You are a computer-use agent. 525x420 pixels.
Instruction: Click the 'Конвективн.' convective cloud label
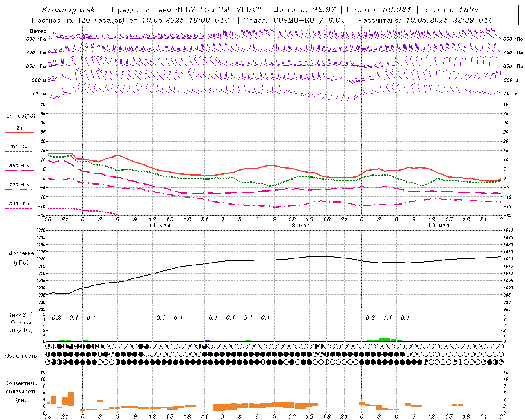click(x=21, y=383)
